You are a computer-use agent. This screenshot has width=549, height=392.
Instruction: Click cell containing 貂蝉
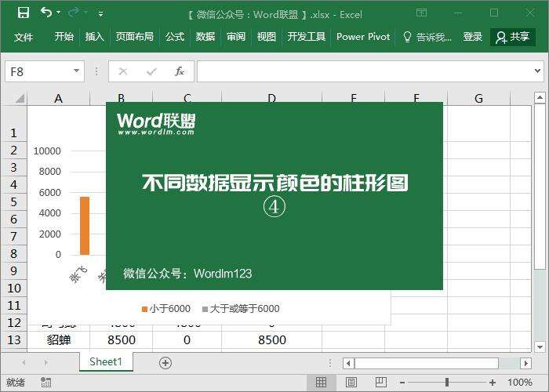[59, 339]
